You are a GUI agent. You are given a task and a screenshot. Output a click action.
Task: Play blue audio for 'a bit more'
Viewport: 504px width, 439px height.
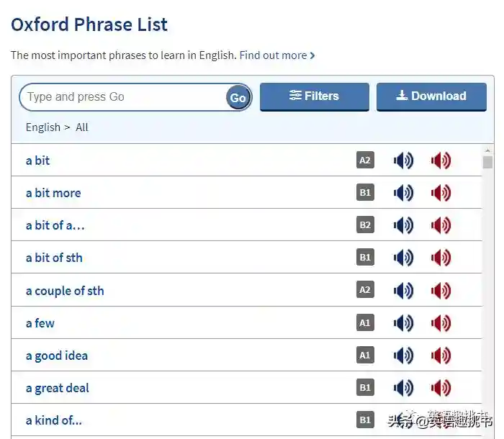[x=403, y=193]
